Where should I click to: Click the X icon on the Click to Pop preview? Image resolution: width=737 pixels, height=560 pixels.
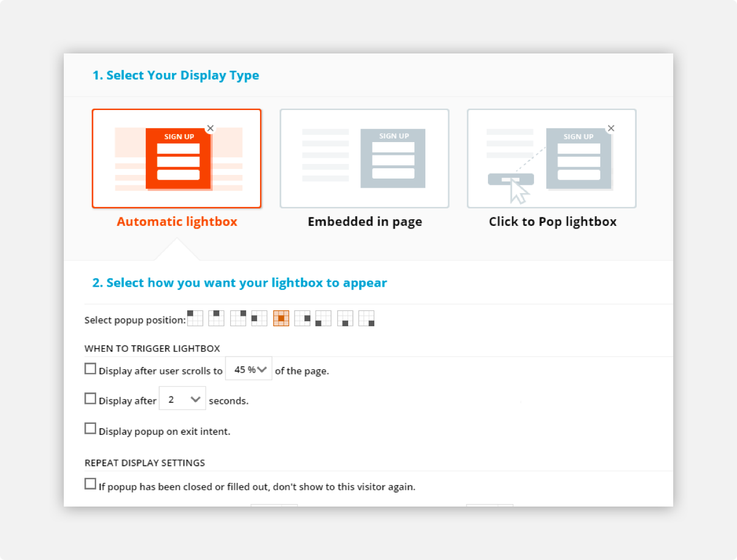click(611, 128)
